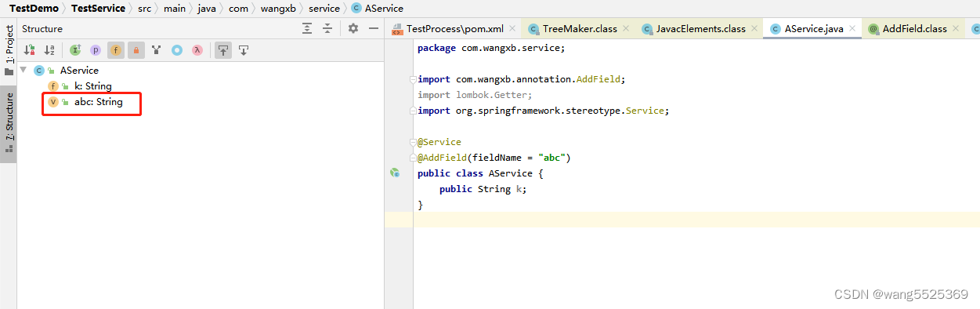
Task: Toggle Show Fields filter
Action: pos(116,50)
